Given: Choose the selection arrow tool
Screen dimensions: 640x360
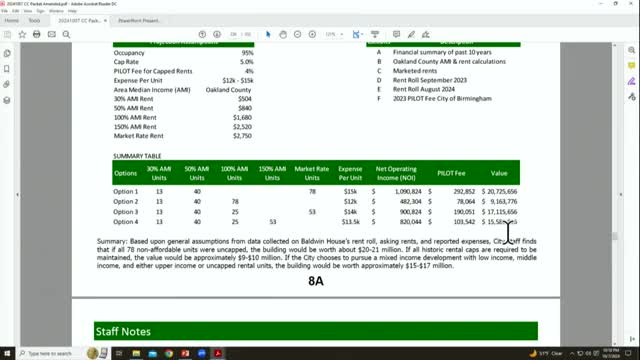Looking at the screenshot, I should [268, 34].
